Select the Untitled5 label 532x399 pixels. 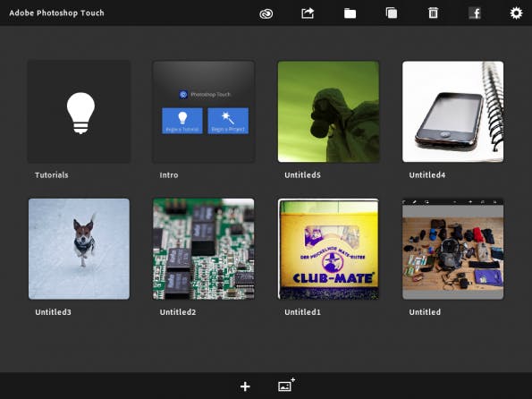[x=302, y=175]
